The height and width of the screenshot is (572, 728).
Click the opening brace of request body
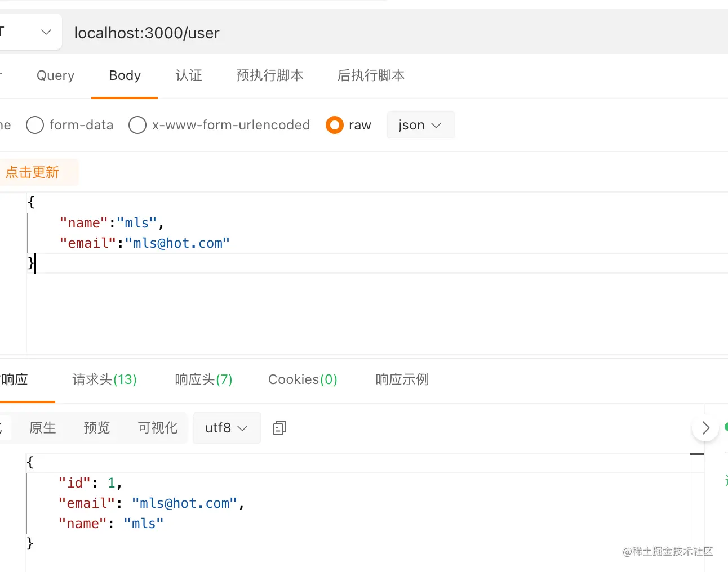tap(31, 202)
